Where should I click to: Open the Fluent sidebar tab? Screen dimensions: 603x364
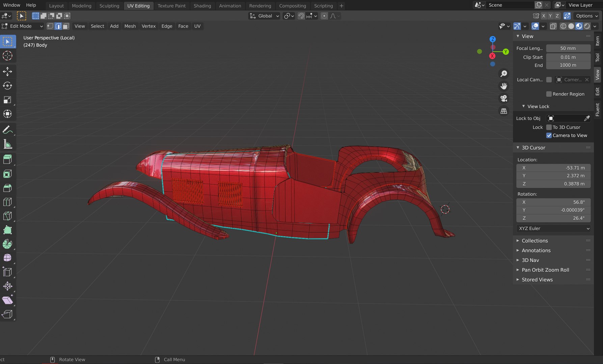(x=598, y=110)
